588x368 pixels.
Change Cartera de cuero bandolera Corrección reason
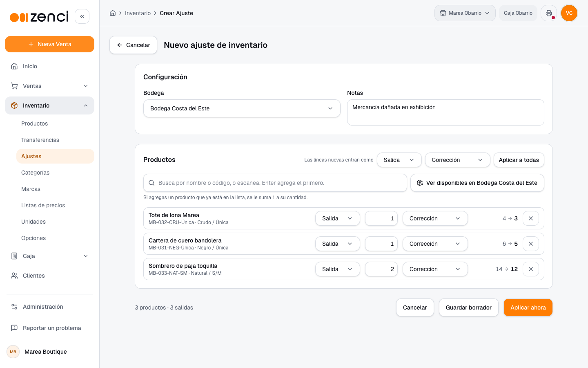point(435,244)
